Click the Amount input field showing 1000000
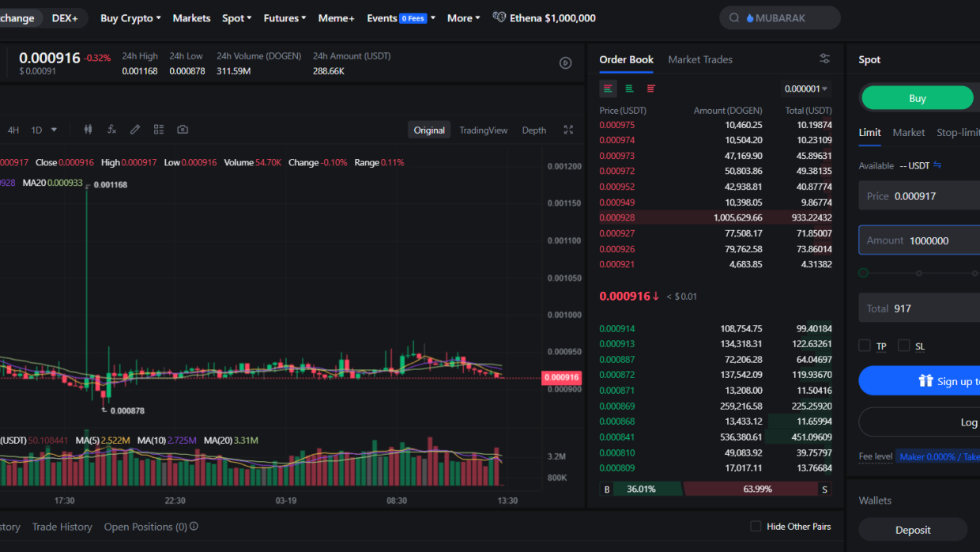980x552 pixels. (919, 240)
